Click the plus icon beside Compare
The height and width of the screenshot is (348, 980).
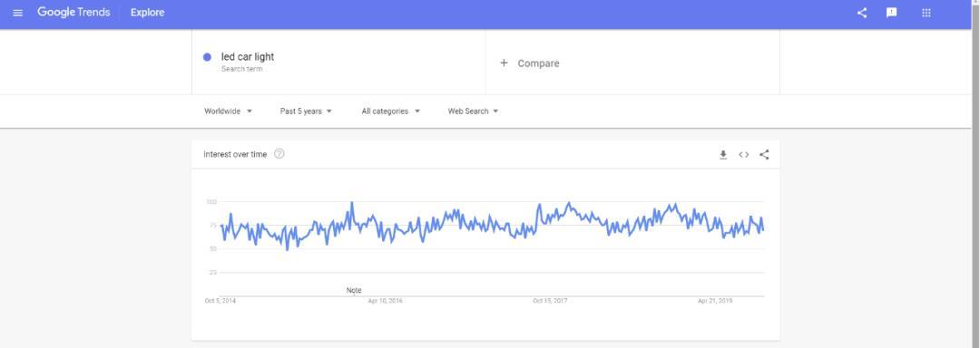click(504, 63)
